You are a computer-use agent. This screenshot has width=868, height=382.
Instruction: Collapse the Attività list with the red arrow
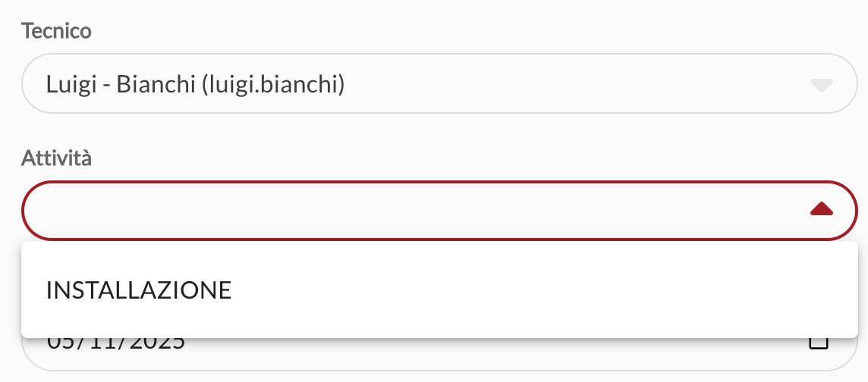click(822, 210)
